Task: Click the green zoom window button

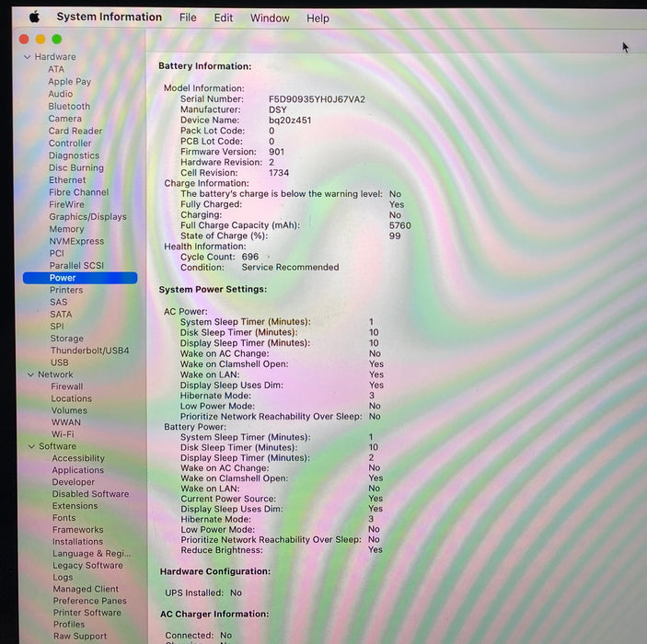Action: pyautogui.click(x=57, y=40)
